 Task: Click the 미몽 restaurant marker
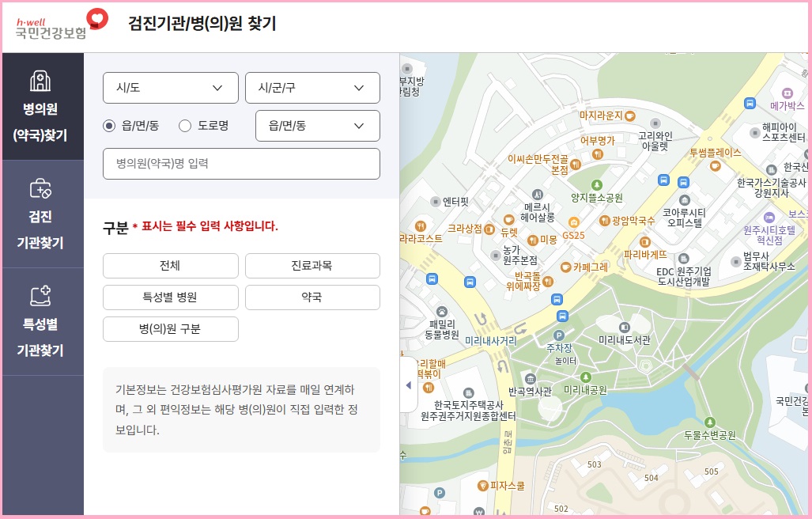coord(532,240)
